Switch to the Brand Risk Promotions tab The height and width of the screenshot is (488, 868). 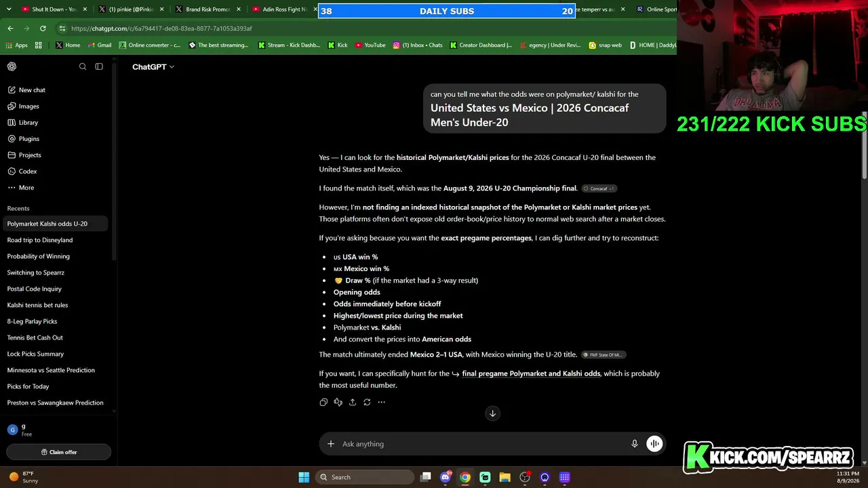point(208,9)
